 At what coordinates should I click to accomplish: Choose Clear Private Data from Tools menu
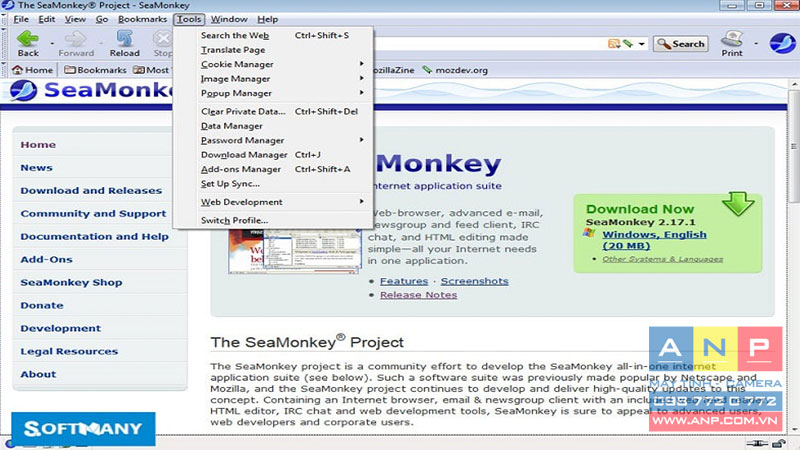pos(274,111)
